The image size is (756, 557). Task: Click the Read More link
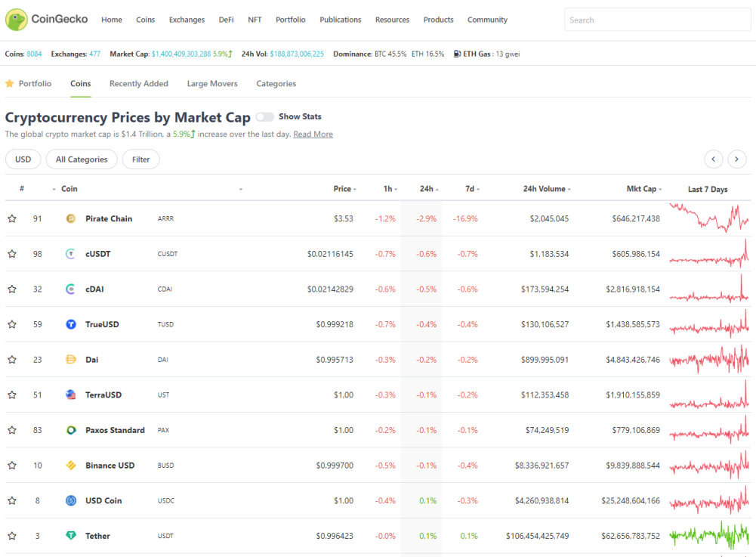coord(313,135)
